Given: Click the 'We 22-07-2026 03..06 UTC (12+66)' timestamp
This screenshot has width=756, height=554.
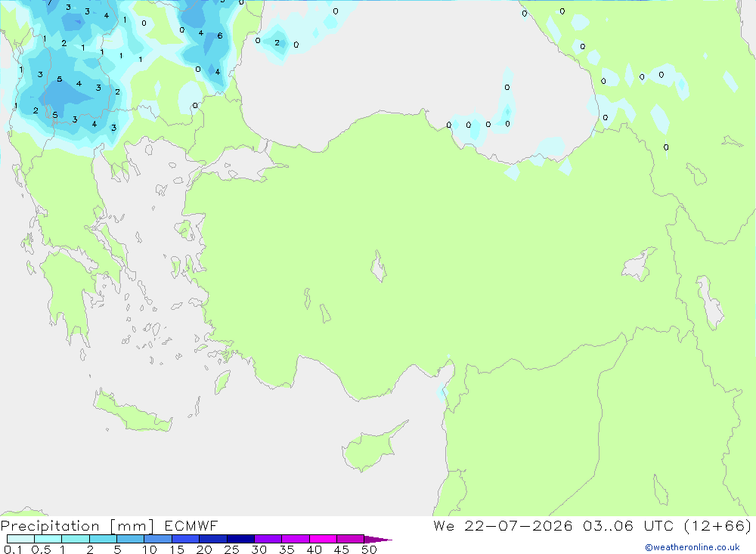Looking at the screenshot, I should click(x=593, y=526).
